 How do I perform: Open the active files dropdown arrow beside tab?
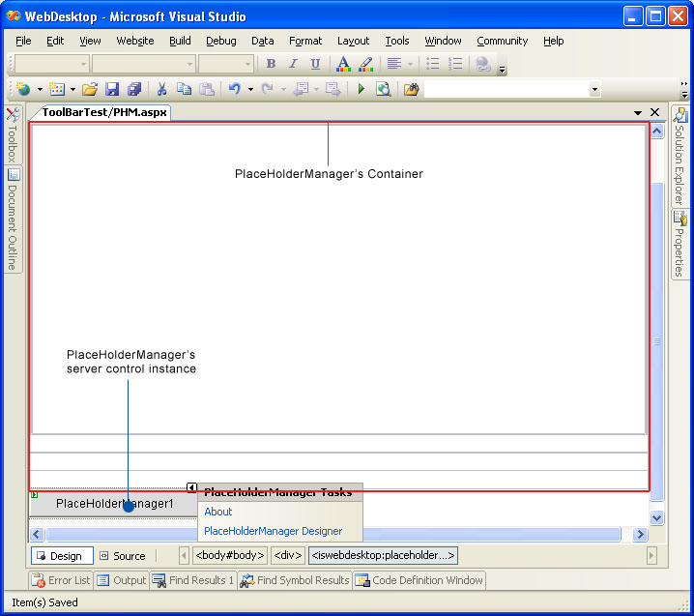click(638, 113)
